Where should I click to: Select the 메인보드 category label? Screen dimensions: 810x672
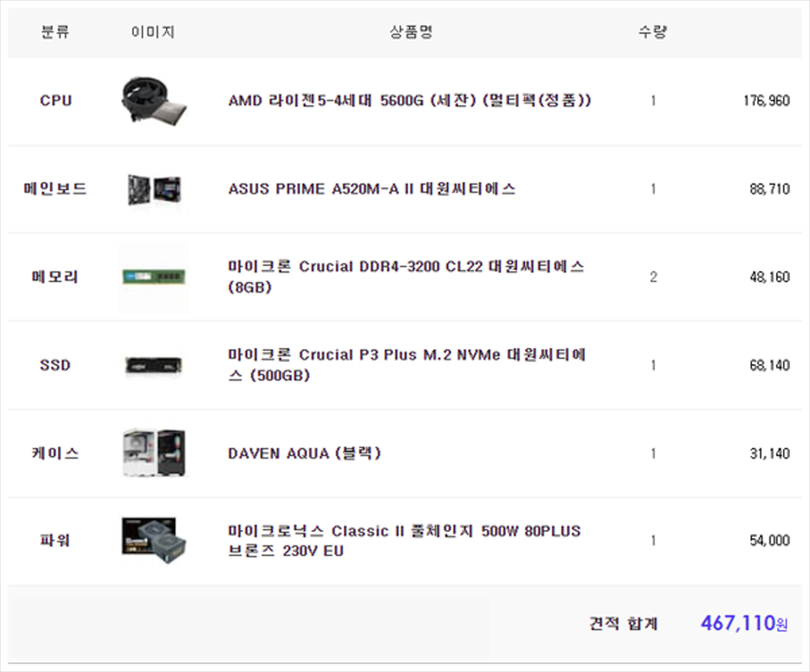[55, 188]
